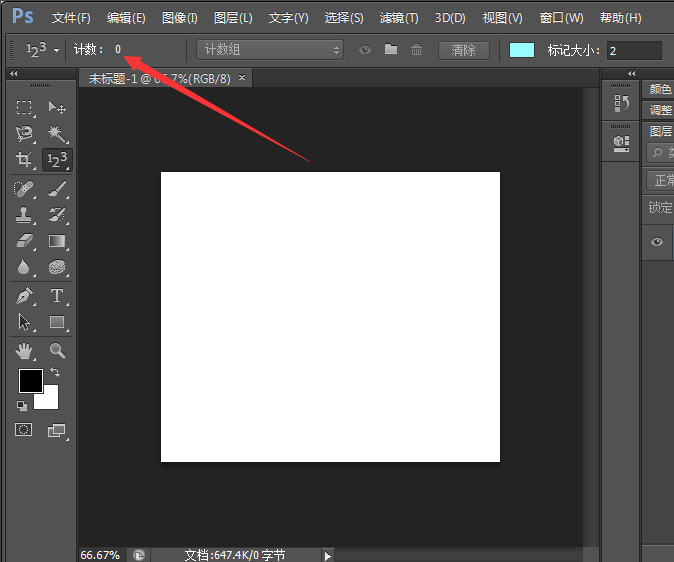674x562 pixels.
Task: Open status bar info arrow menu
Action: pos(328,556)
